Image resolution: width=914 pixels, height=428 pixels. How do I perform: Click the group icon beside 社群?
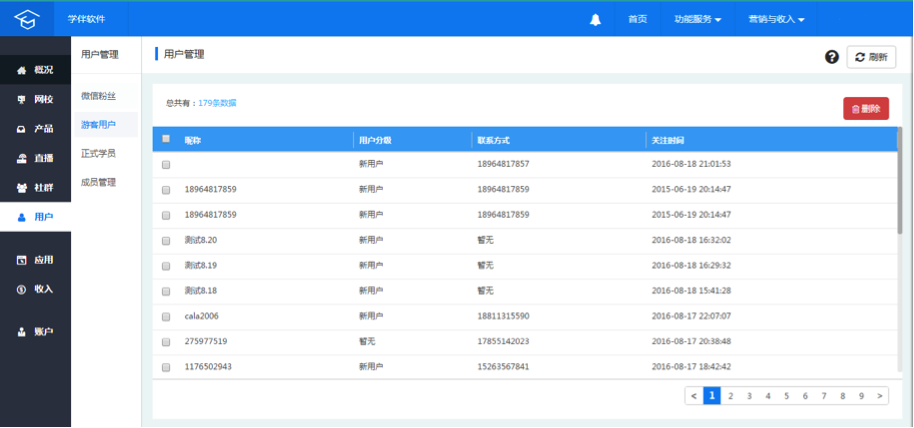coord(22,188)
